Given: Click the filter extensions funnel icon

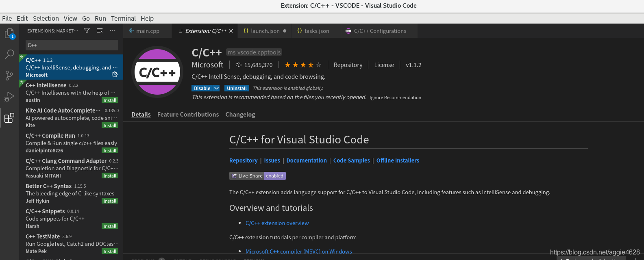Looking at the screenshot, I should click(87, 31).
